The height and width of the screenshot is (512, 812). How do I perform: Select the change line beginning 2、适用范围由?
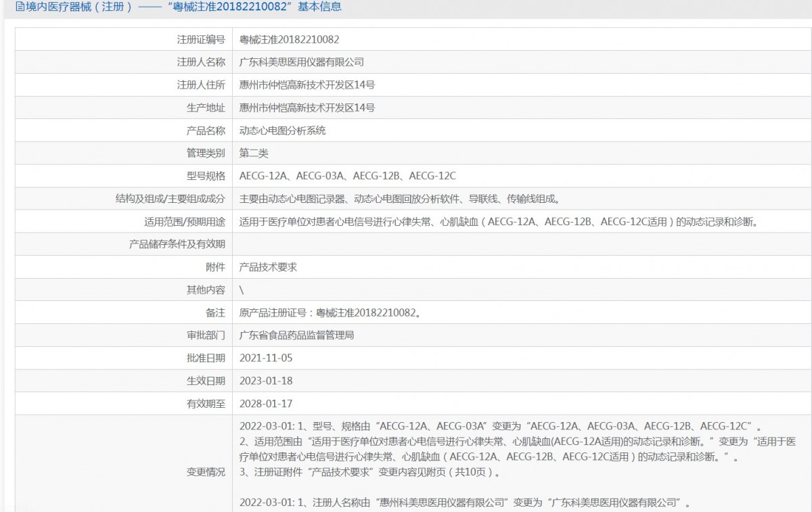tap(518, 449)
